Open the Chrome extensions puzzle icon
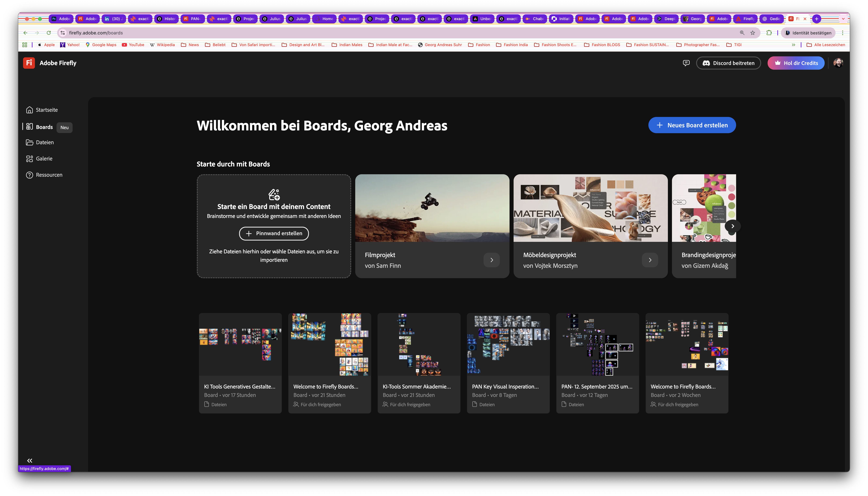The width and height of the screenshot is (868, 496). point(769,33)
